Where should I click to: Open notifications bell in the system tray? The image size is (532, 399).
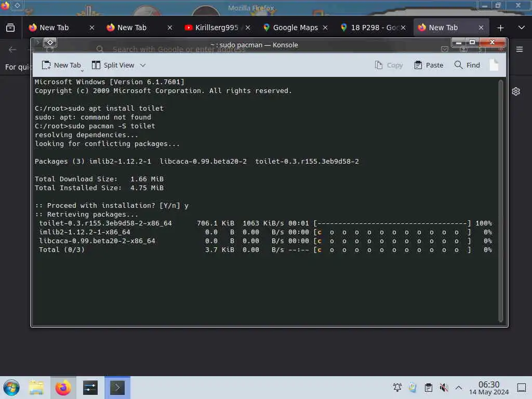(397, 387)
